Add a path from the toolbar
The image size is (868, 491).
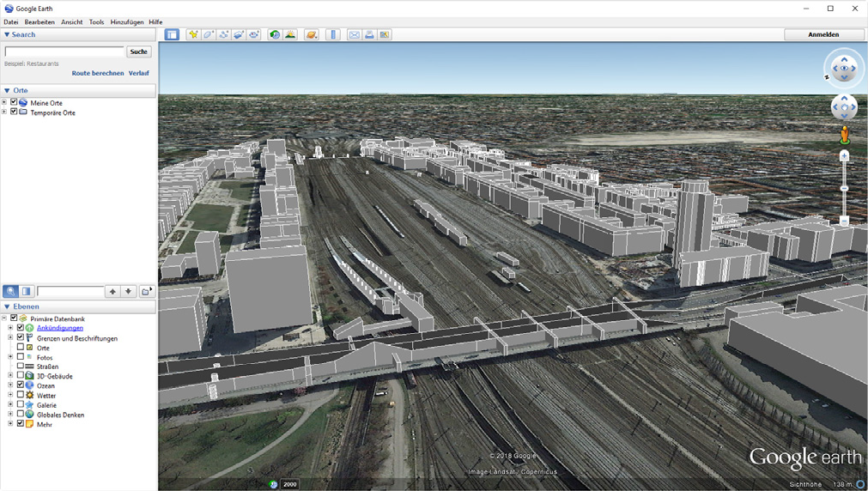click(223, 34)
